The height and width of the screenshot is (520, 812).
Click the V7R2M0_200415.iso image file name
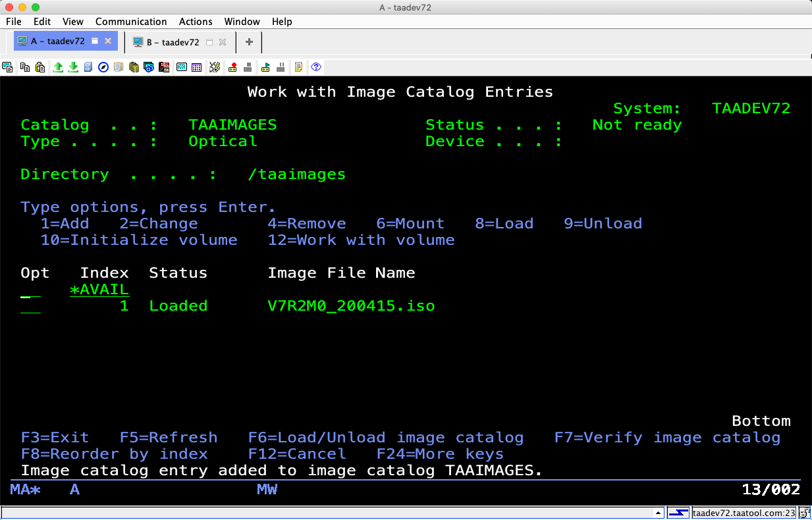coord(352,306)
